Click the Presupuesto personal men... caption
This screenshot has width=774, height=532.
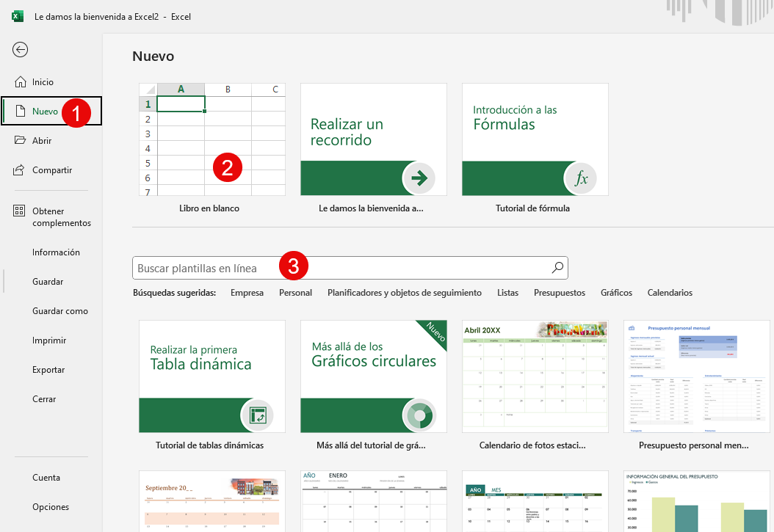click(693, 445)
